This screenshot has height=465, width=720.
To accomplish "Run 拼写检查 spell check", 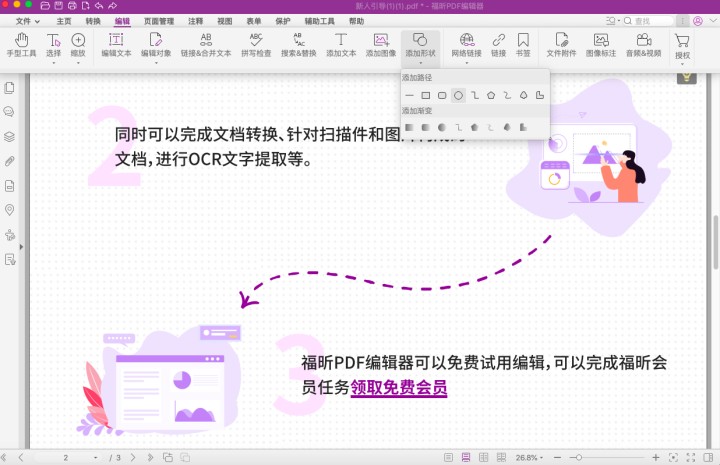I will [x=256, y=45].
